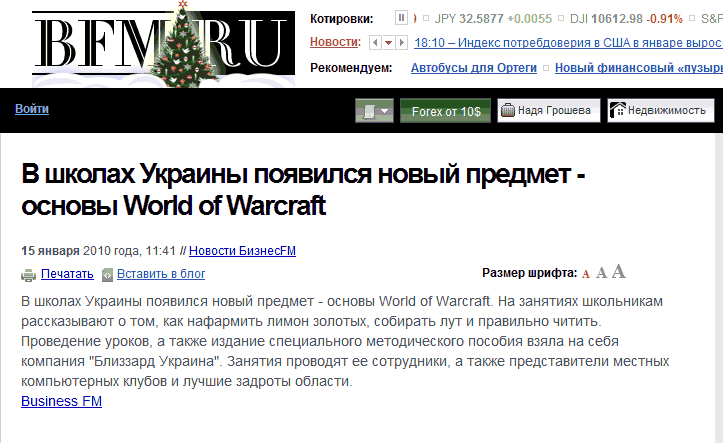Click the article headline about World of Warcraft
Image resolution: width=723 pixels, height=443 pixels.
coord(303,190)
